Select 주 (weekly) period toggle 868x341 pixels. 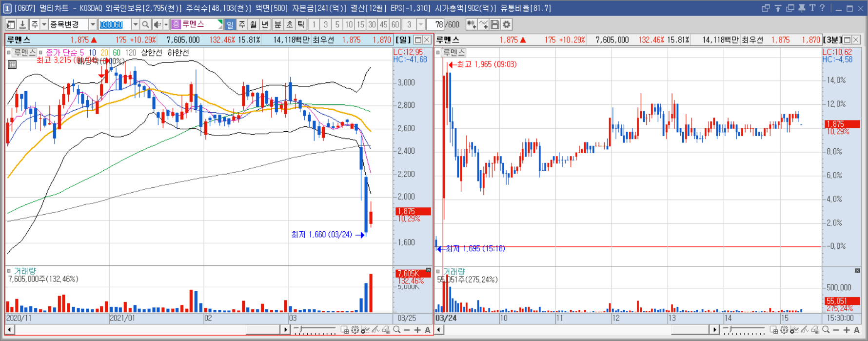coord(242,24)
